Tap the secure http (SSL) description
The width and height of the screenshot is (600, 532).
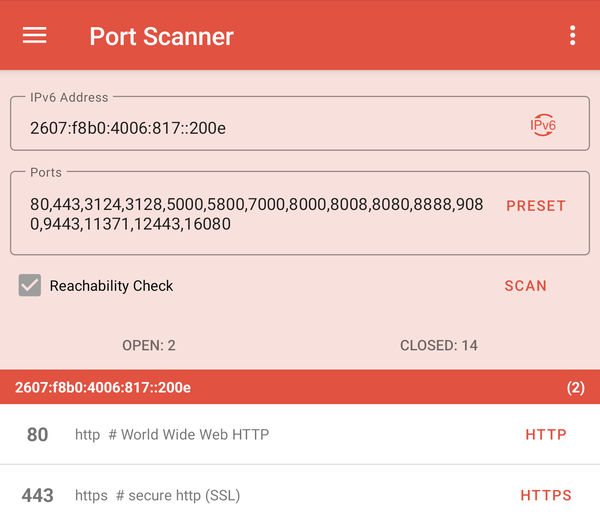(x=158, y=495)
